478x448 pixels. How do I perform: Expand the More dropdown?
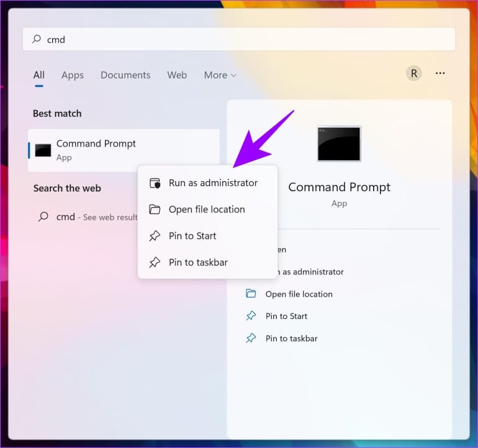[x=220, y=75]
